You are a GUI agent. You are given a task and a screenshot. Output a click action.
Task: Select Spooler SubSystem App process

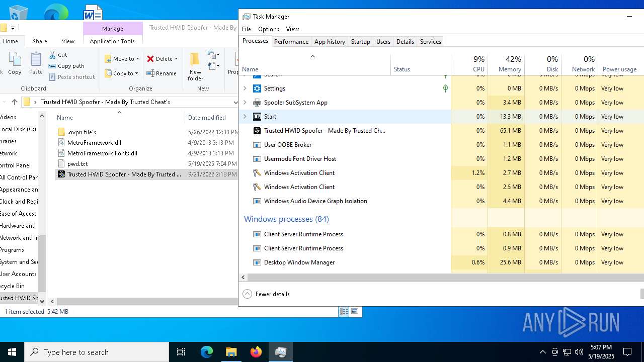pos(345,103)
